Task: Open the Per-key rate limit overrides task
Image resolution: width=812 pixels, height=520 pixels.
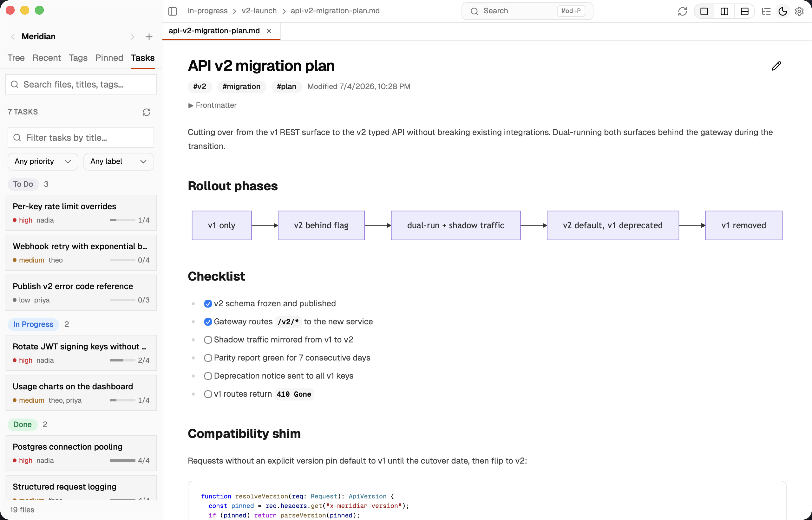Action: [81, 213]
